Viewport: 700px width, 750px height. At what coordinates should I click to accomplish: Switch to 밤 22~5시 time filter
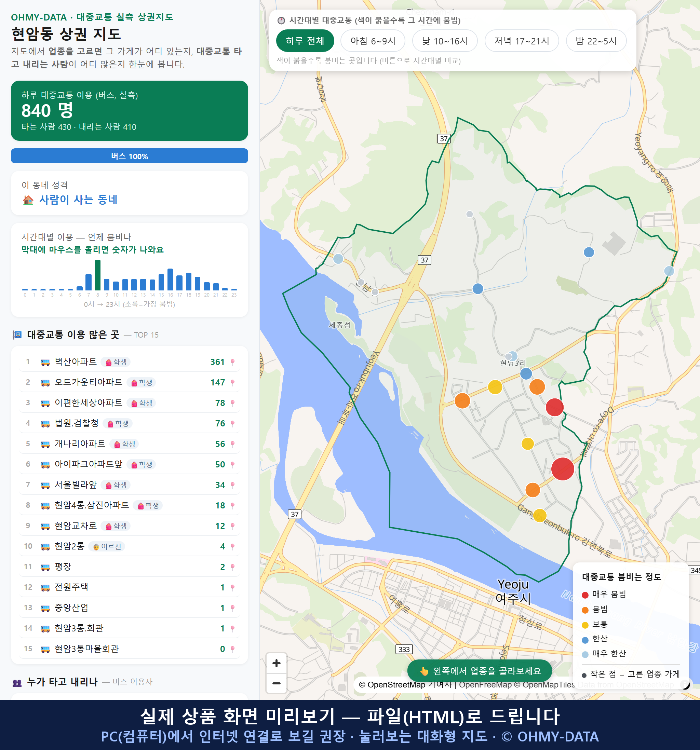(x=596, y=41)
